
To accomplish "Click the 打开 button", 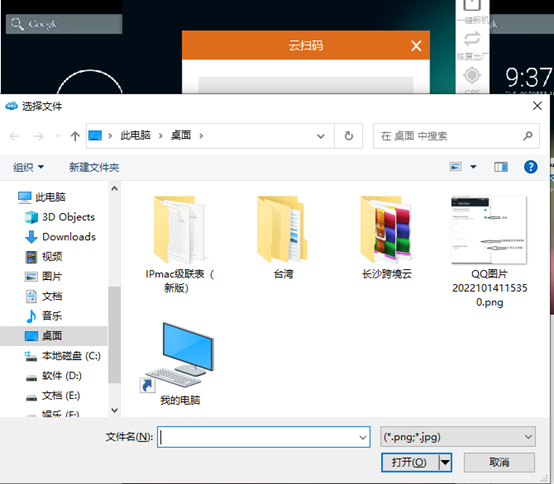I will (409, 462).
